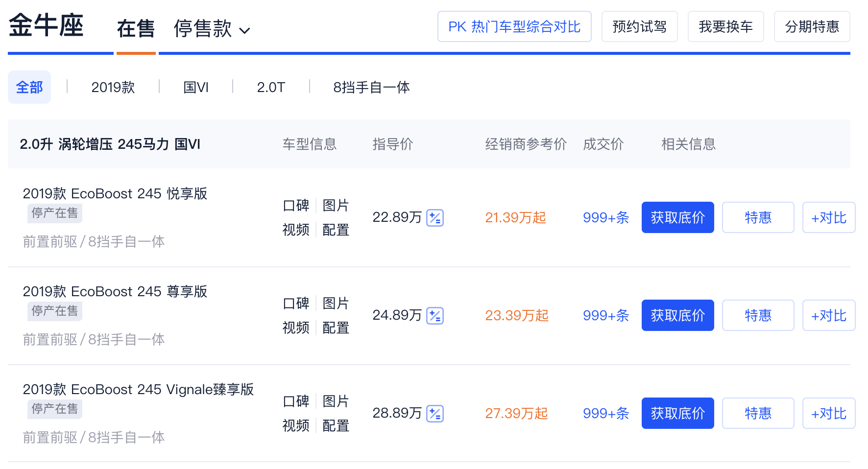Click the 预约试驾 button

639,26
